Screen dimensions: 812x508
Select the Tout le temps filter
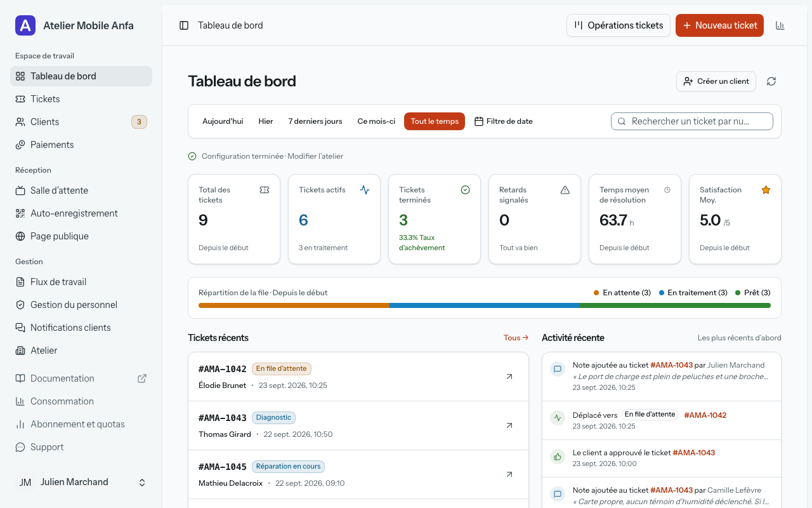click(435, 121)
